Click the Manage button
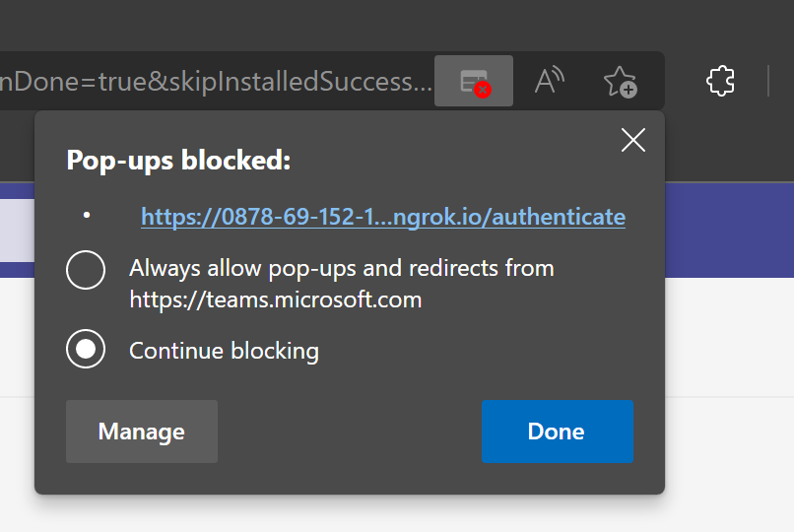The height and width of the screenshot is (532, 794). click(142, 432)
